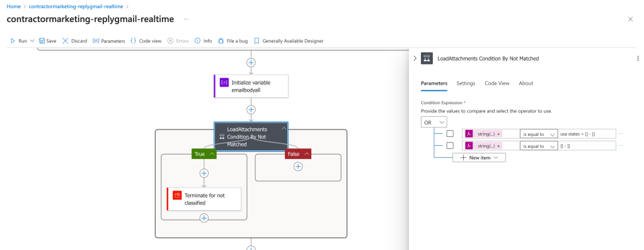Select Terminate for not classified action

[204, 199]
